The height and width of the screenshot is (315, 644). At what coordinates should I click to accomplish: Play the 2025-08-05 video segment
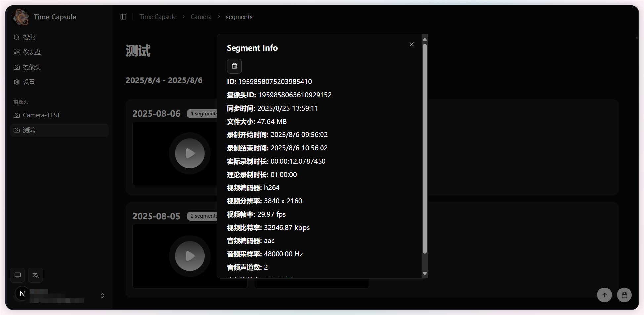point(190,256)
